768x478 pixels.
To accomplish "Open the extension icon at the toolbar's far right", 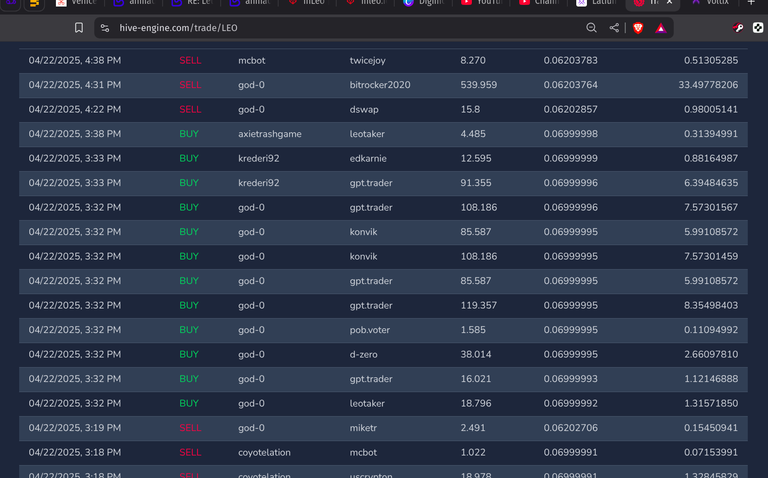I will tap(758, 28).
